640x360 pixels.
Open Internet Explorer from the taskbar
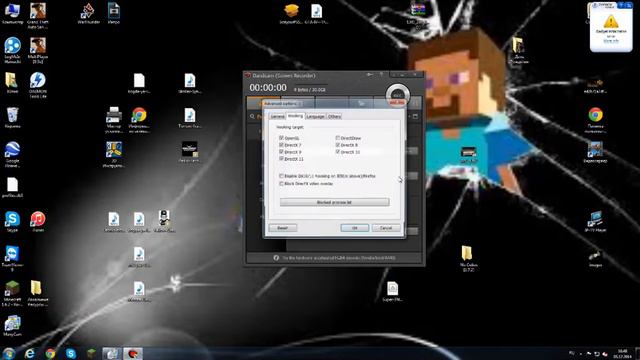point(30,353)
